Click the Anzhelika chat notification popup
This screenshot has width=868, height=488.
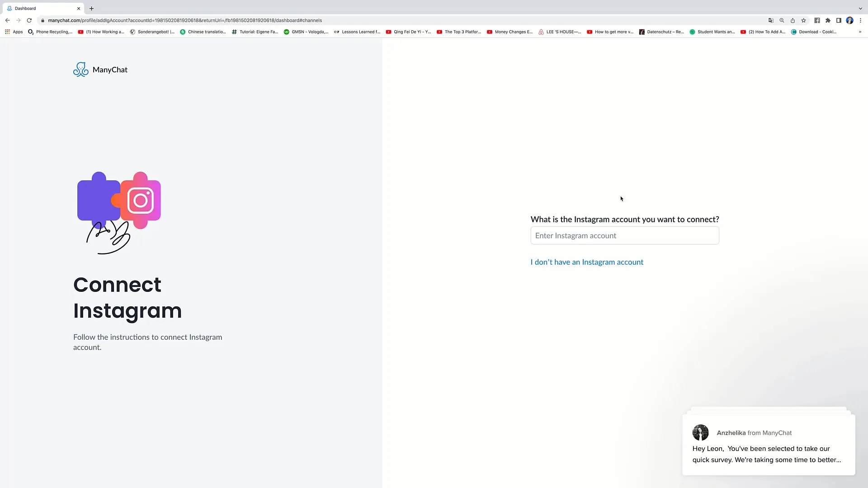[x=769, y=445]
